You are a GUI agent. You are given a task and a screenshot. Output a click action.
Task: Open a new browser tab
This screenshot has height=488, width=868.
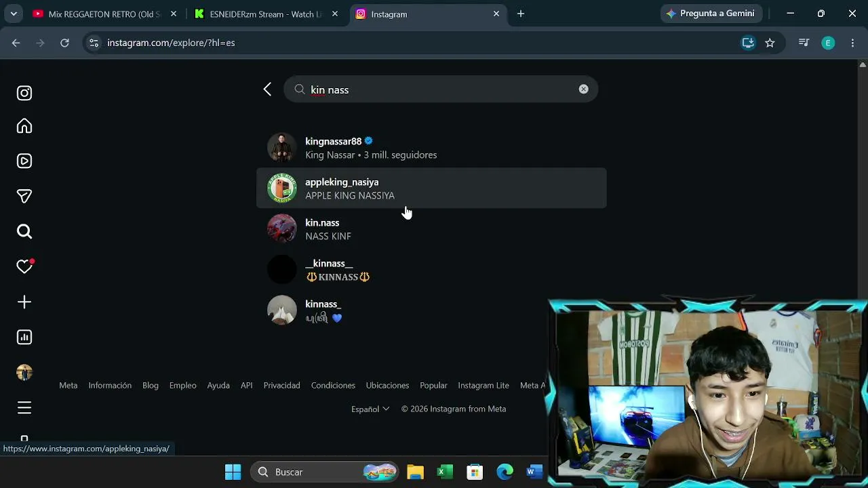521,14
